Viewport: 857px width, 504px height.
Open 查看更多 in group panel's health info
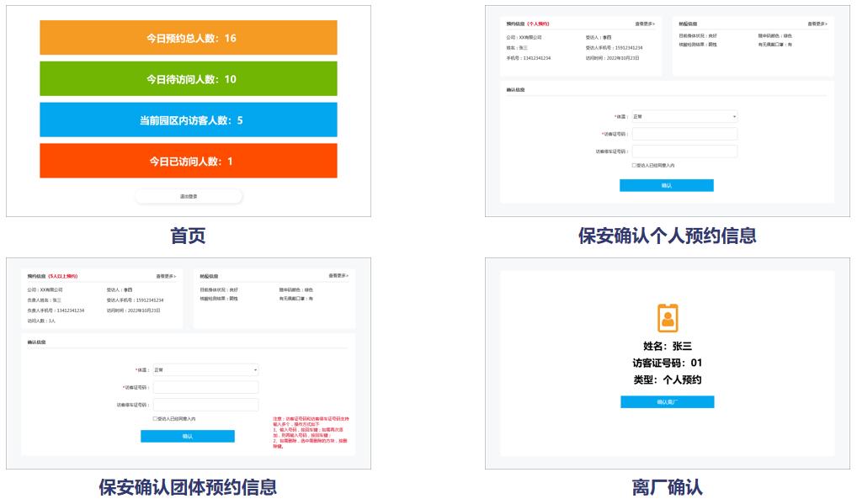tap(338, 276)
